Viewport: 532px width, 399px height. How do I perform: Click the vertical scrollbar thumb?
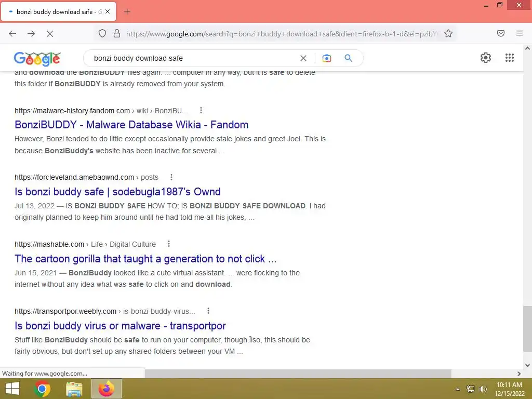pos(527,328)
